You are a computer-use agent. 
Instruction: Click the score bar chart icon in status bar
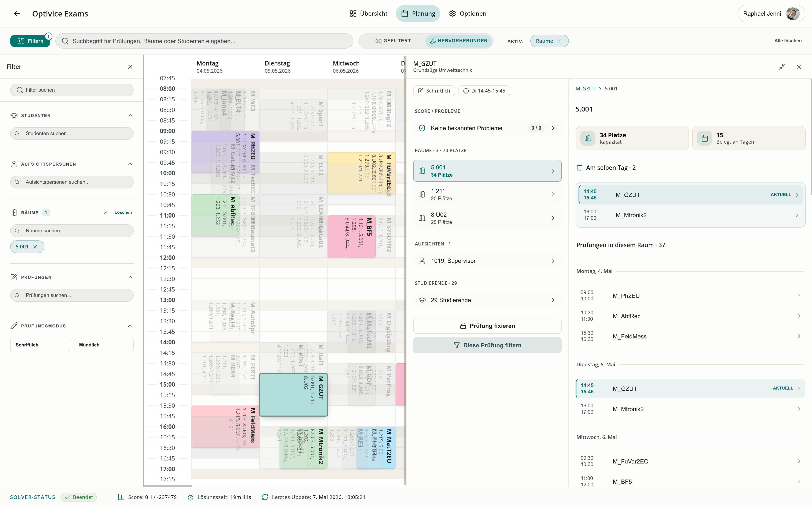click(x=121, y=497)
